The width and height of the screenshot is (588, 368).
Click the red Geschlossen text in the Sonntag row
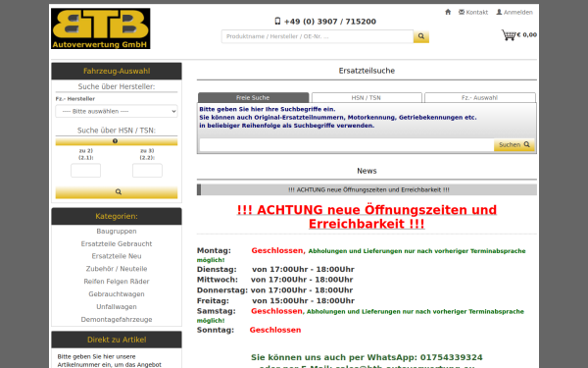pos(275,330)
